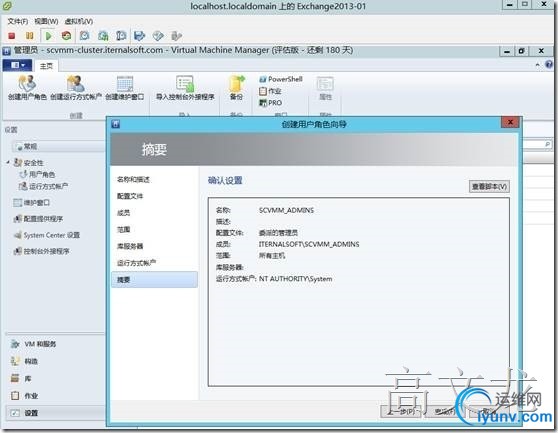
Task: Click the 上一步(P) button
Action: pyautogui.click(x=401, y=411)
